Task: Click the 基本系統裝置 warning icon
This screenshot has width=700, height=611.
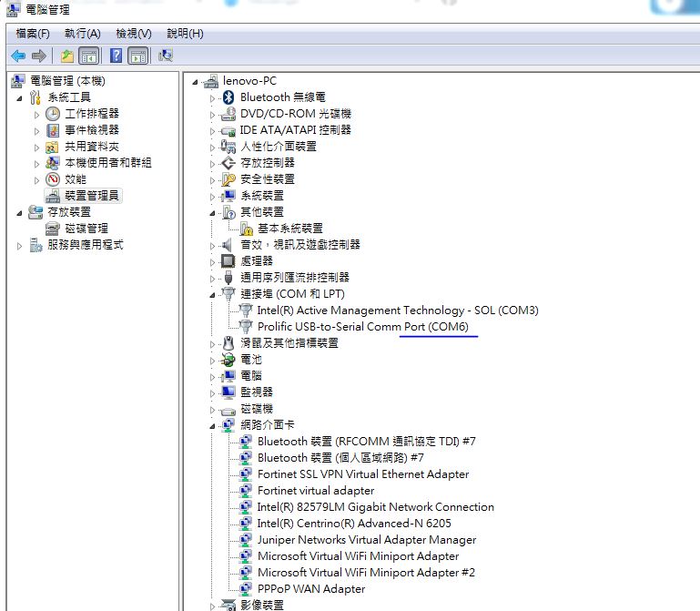Action: coord(247,229)
